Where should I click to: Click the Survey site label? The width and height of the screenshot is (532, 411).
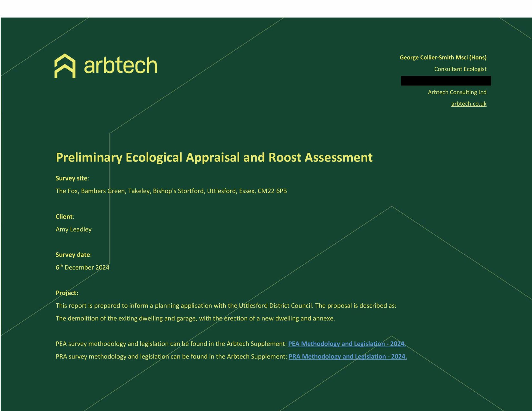72,178
